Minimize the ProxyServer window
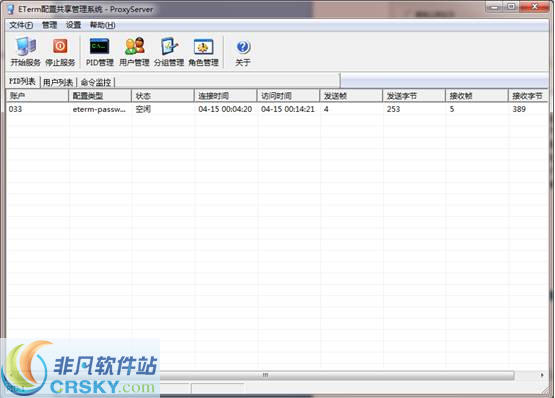This screenshot has height=398, width=555. pos(494,6)
